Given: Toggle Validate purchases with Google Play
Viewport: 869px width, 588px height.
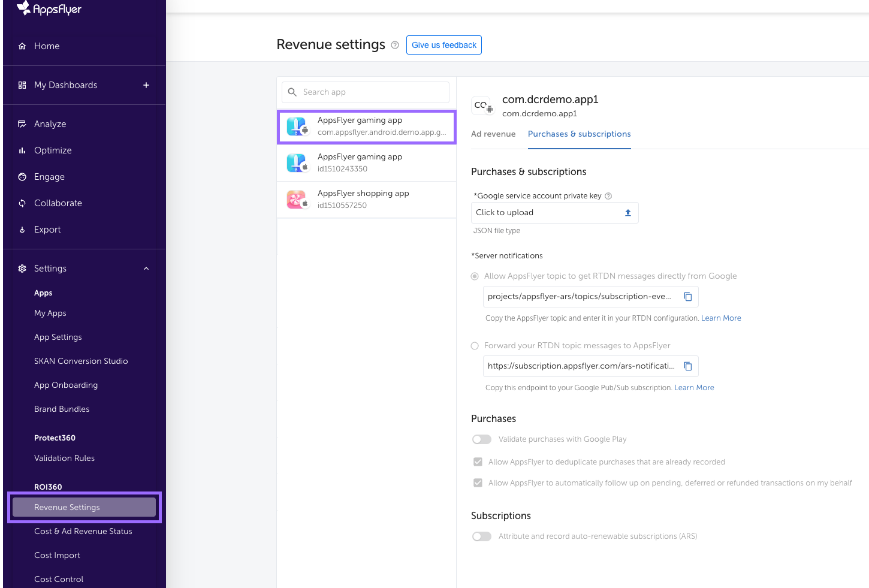Looking at the screenshot, I should [x=482, y=439].
